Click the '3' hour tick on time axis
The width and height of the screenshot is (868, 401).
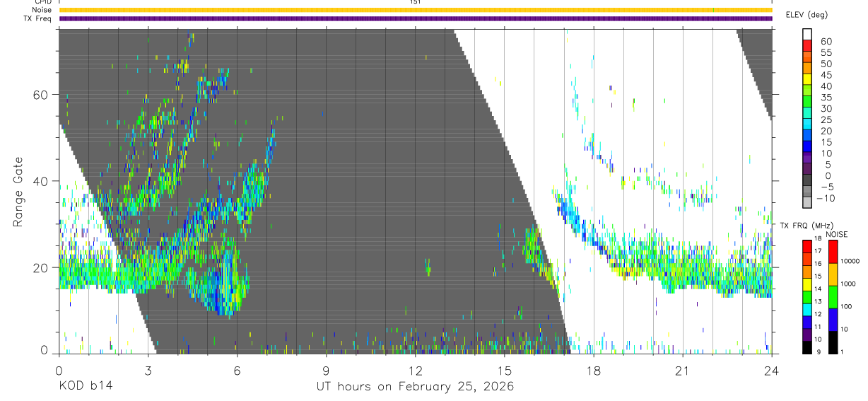(148, 371)
